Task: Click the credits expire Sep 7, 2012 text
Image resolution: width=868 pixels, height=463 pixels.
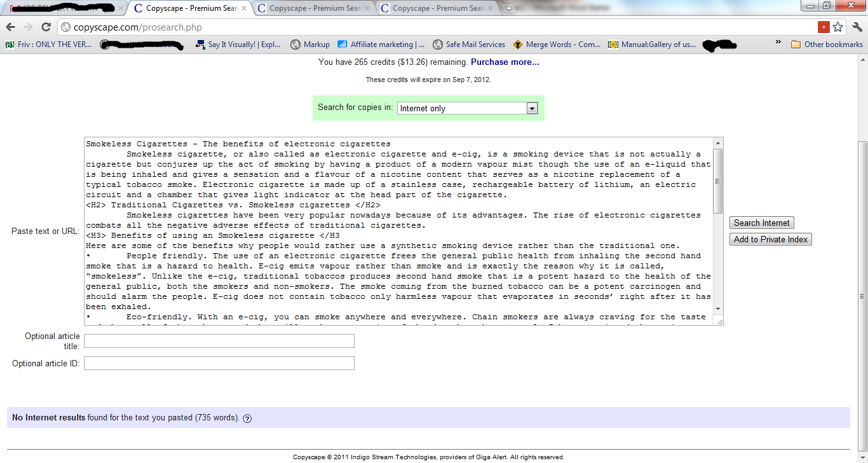Action: (x=428, y=79)
